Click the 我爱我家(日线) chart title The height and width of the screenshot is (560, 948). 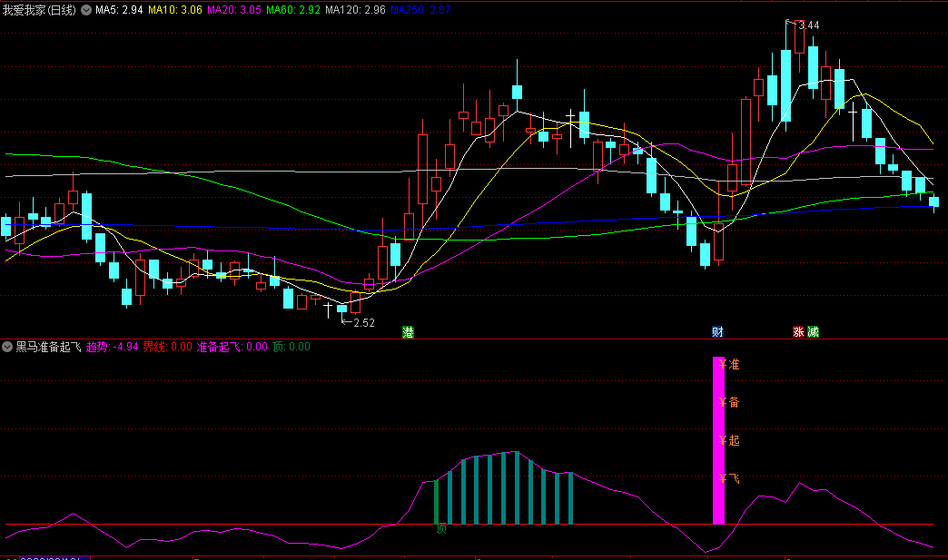(x=39, y=10)
